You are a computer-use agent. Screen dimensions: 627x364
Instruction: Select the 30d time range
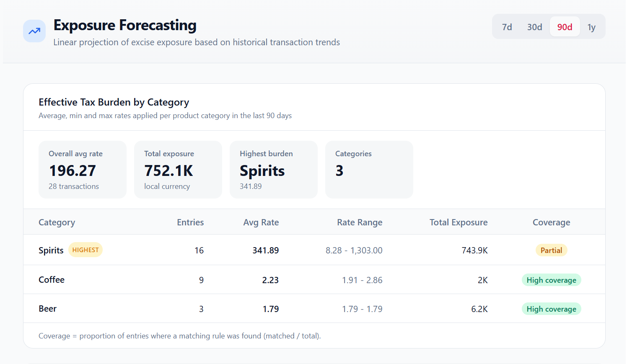pyautogui.click(x=534, y=27)
